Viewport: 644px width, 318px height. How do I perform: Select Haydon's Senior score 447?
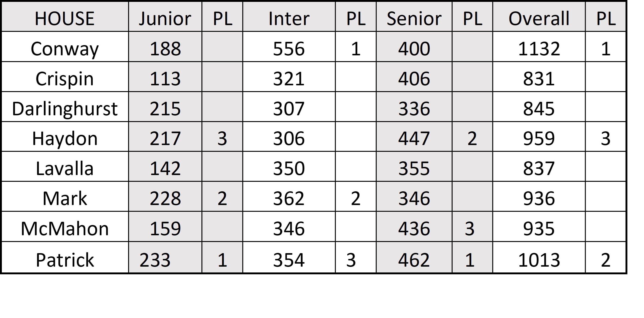[414, 139]
